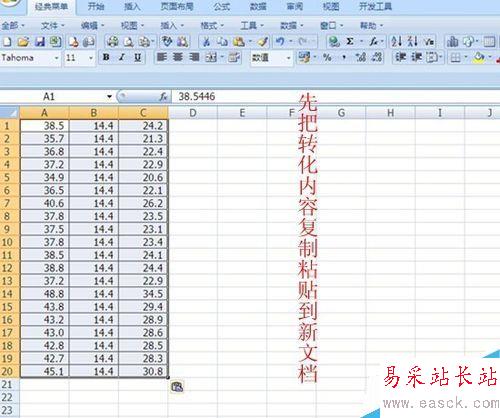This screenshot has width=500, height=418.
Task: Open the 工具 menu
Action: (x=252, y=26)
